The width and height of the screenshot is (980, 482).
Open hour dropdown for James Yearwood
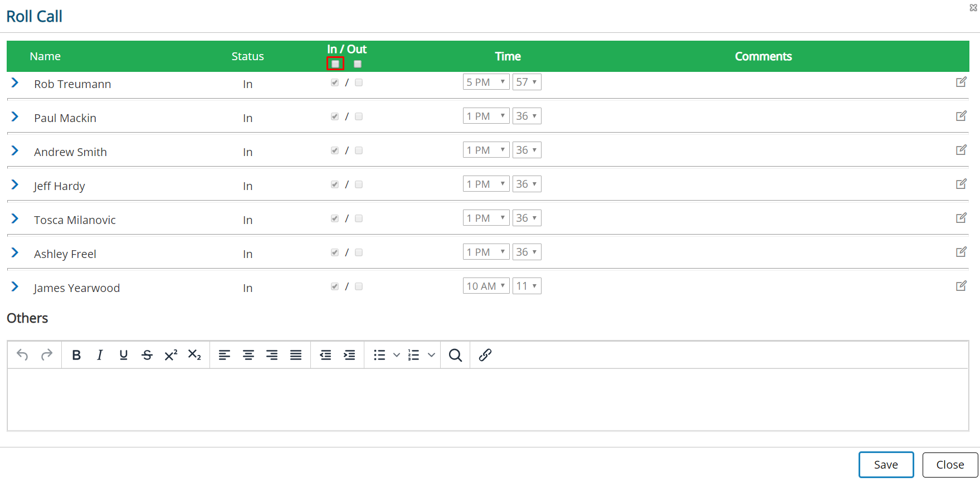pyautogui.click(x=486, y=286)
